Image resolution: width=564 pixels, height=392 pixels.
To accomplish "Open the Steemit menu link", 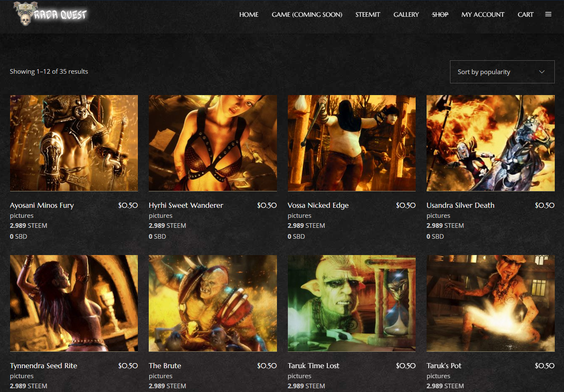I will coord(367,15).
